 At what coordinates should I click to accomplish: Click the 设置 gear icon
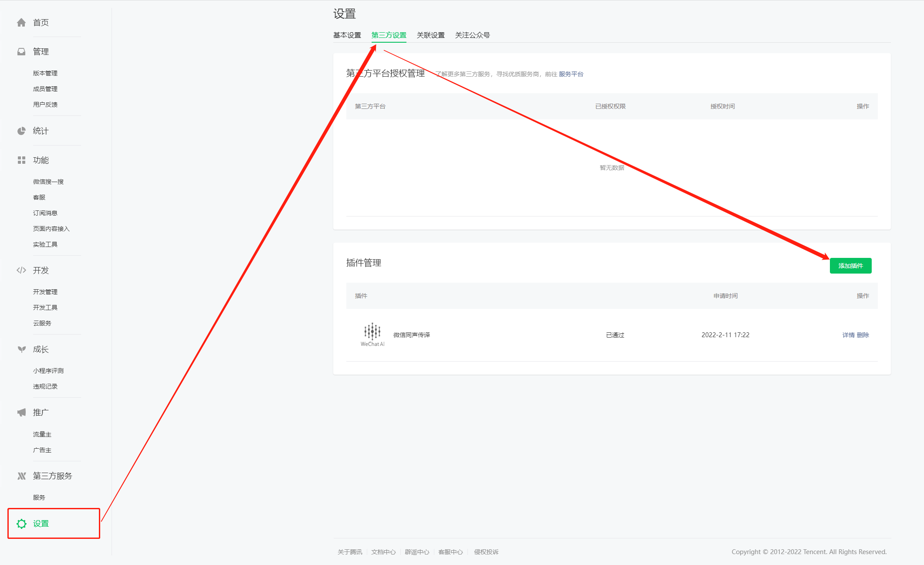click(x=21, y=524)
